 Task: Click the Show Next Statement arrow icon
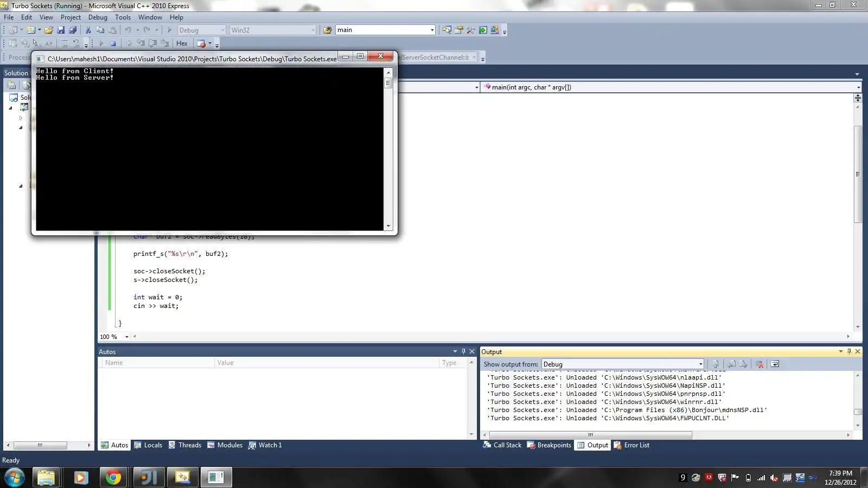click(129, 43)
